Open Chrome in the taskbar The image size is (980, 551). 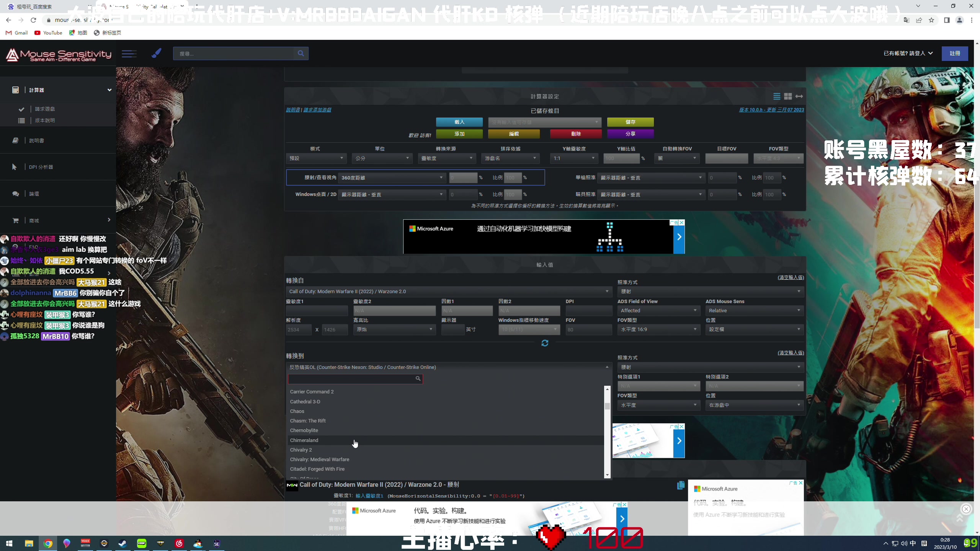48,543
